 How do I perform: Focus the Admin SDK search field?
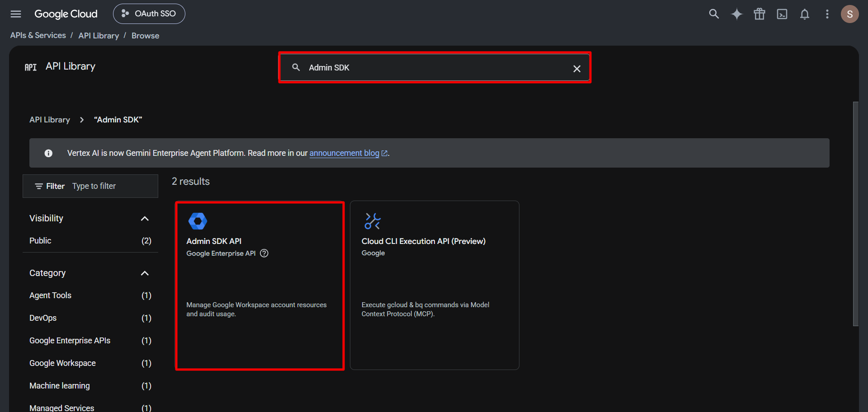point(434,67)
